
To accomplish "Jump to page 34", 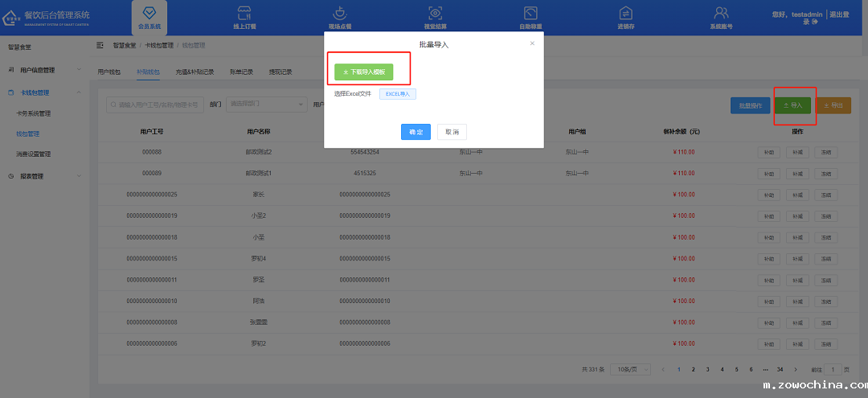I will pyautogui.click(x=780, y=369).
